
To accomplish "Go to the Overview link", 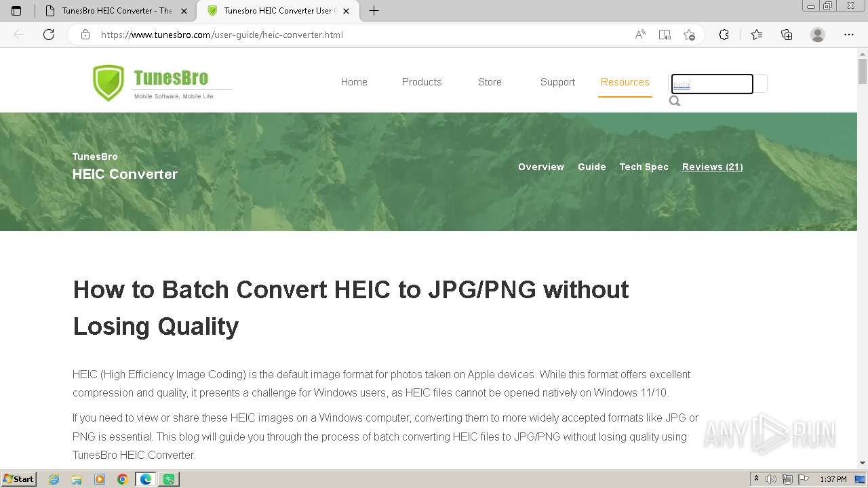I will [541, 167].
